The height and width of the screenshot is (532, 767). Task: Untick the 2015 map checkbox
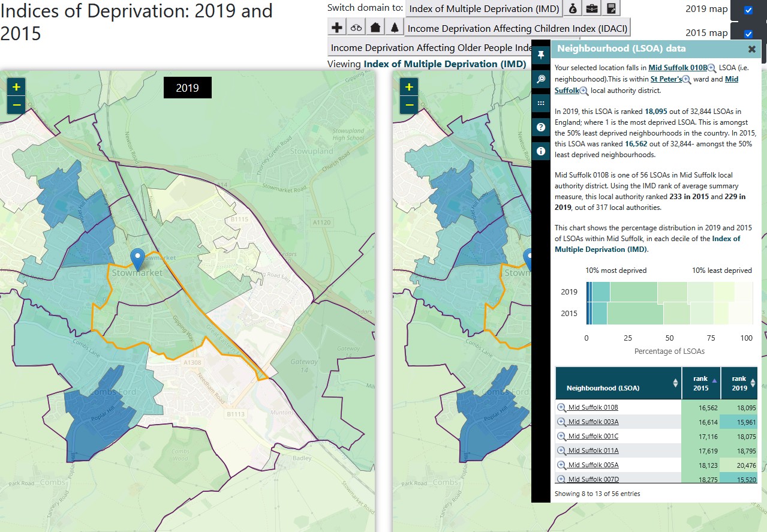748,34
